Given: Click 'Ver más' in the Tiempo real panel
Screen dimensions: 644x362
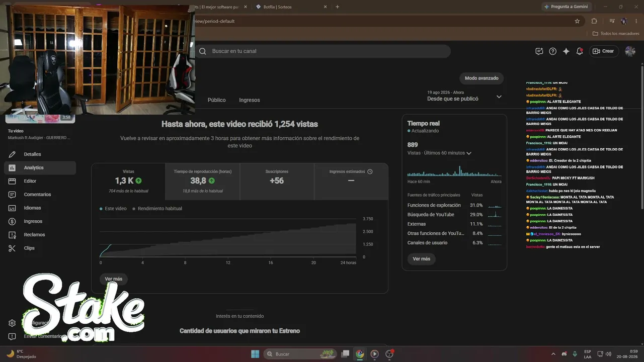Looking at the screenshot, I should point(422,259).
